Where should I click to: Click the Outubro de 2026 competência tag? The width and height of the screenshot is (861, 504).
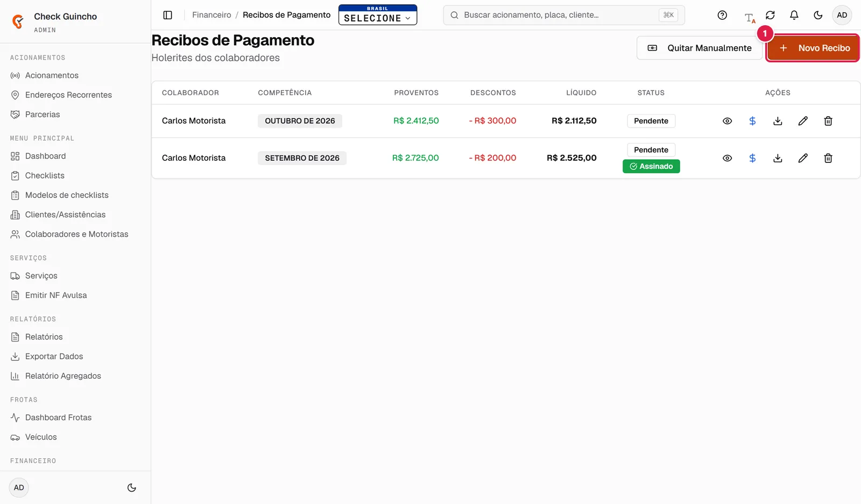point(300,121)
